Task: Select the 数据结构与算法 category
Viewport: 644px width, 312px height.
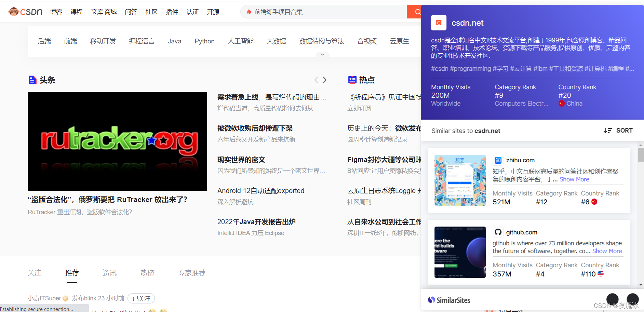Action: coord(322,41)
